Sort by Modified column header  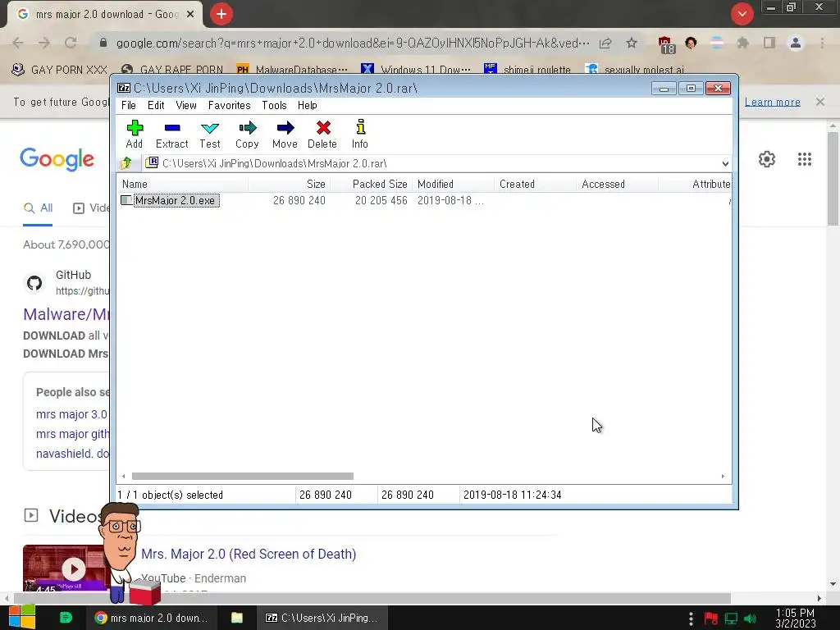pos(453,185)
